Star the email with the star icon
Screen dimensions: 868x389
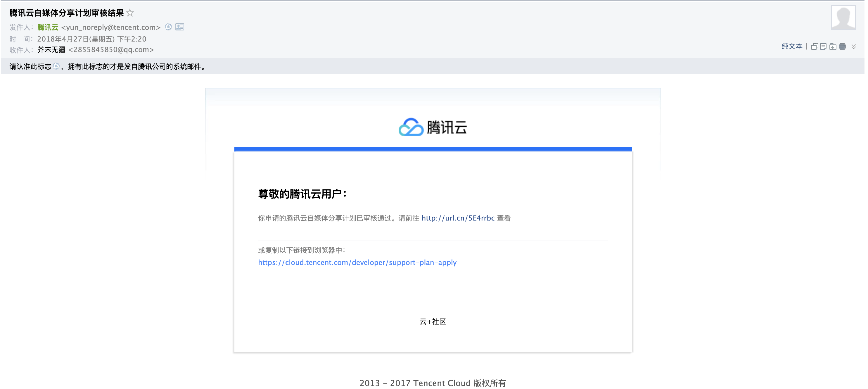(x=130, y=13)
